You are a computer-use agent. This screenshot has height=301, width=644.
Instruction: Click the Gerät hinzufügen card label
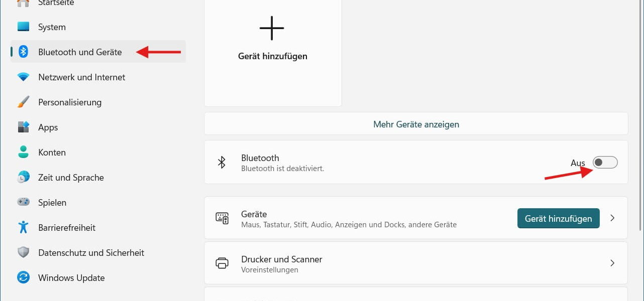click(x=273, y=56)
